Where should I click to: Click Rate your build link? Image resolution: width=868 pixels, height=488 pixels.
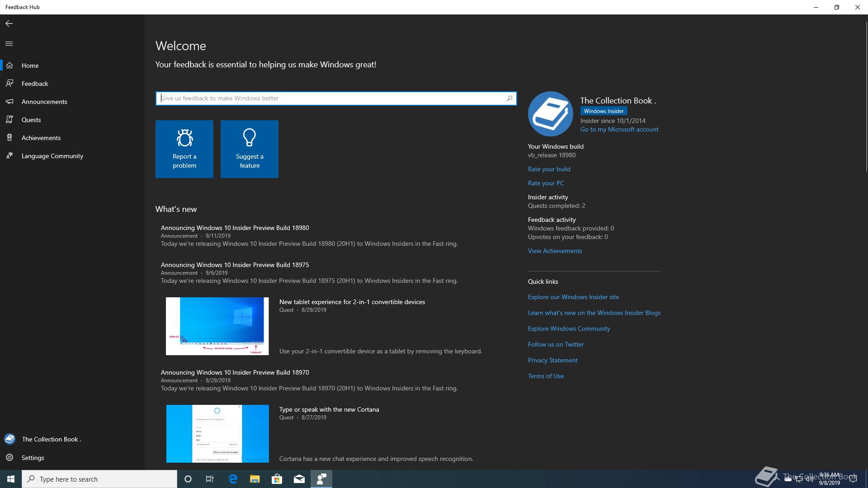(549, 169)
